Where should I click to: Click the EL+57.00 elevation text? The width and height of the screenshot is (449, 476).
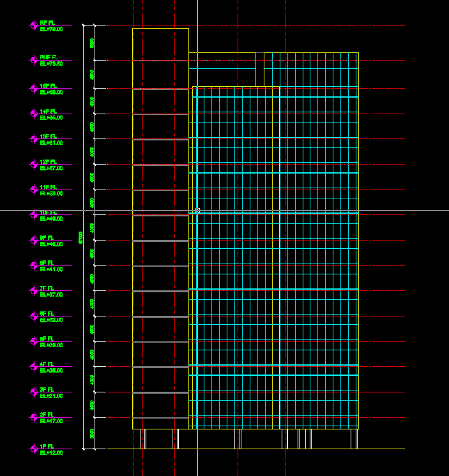51,168
